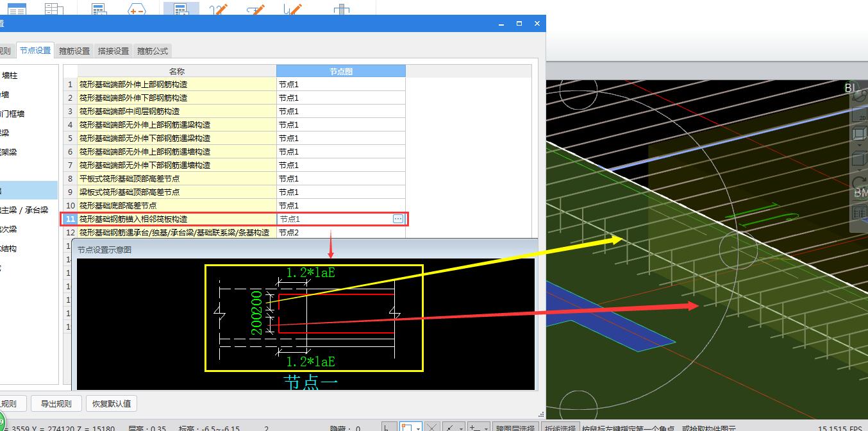Screen dimensions: 868x431
Task: Expand the plus-minus offset dropdown arrow
Action: [485, 427]
